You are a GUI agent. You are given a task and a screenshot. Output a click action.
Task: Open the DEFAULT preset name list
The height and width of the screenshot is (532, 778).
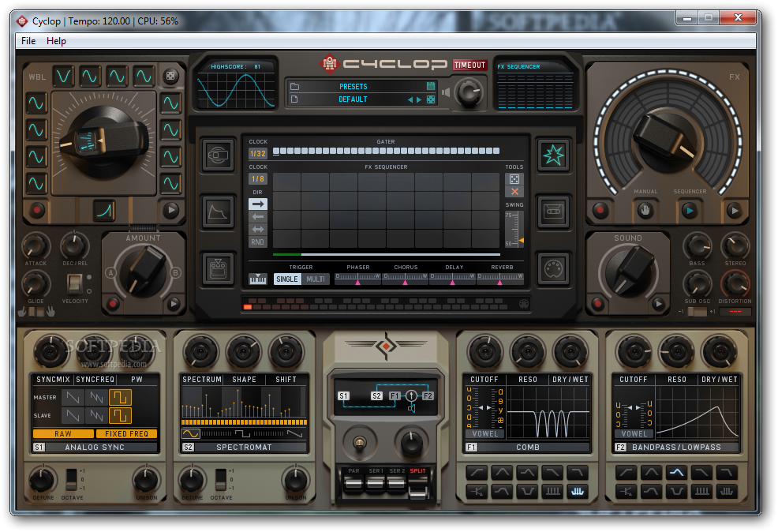(353, 99)
